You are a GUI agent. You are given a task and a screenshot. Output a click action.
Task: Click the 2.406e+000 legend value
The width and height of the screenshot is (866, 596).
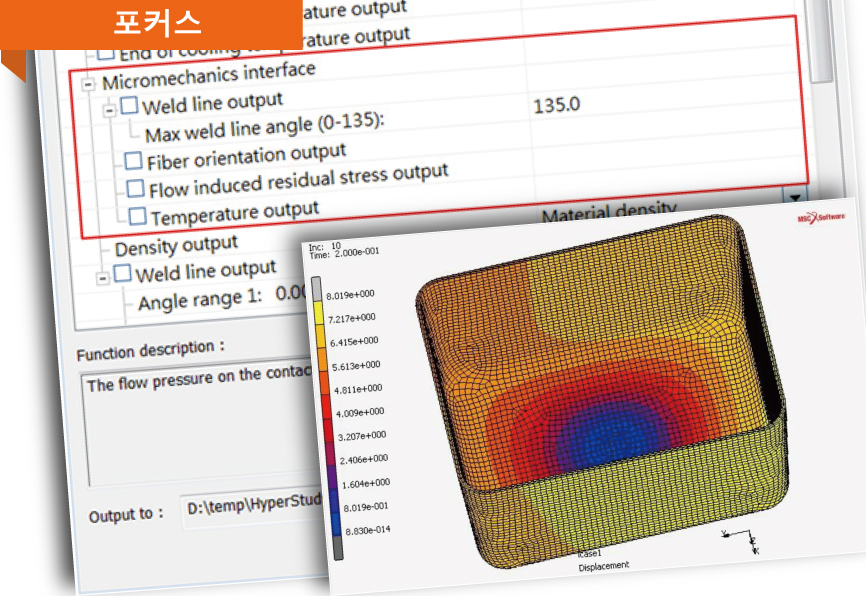pos(364,460)
